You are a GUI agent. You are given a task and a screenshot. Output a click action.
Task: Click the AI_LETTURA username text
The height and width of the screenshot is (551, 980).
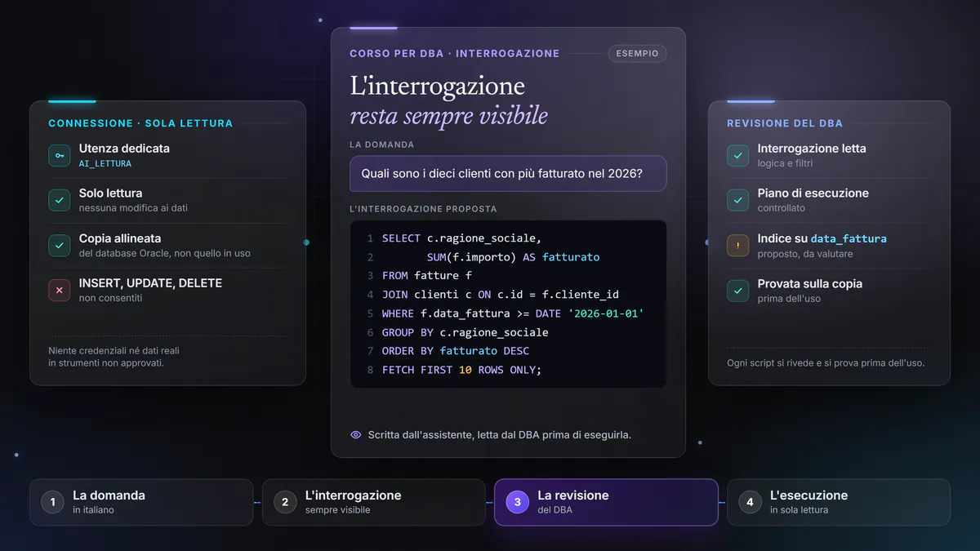[x=105, y=163]
